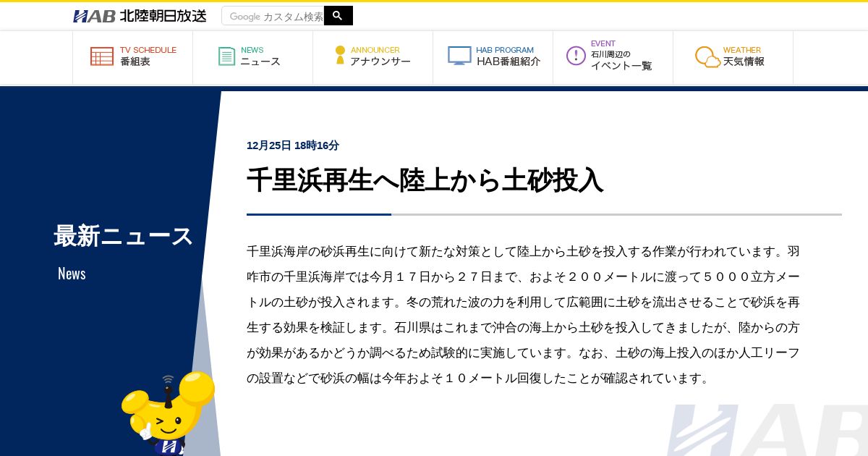Image resolution: width=868 pixels, height=456 pixels.
Task: Open the 天気情報 menu item
Action: point(733,56)
